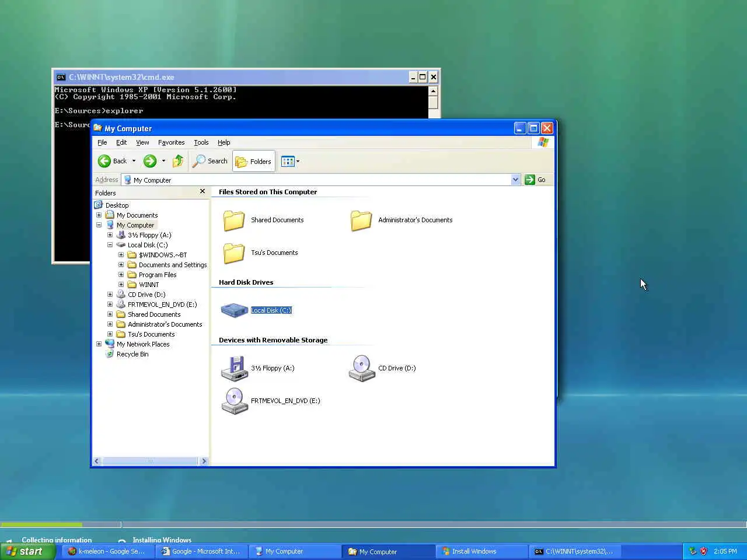Switch to cmd.exe taskbar button

coord(575,551)
